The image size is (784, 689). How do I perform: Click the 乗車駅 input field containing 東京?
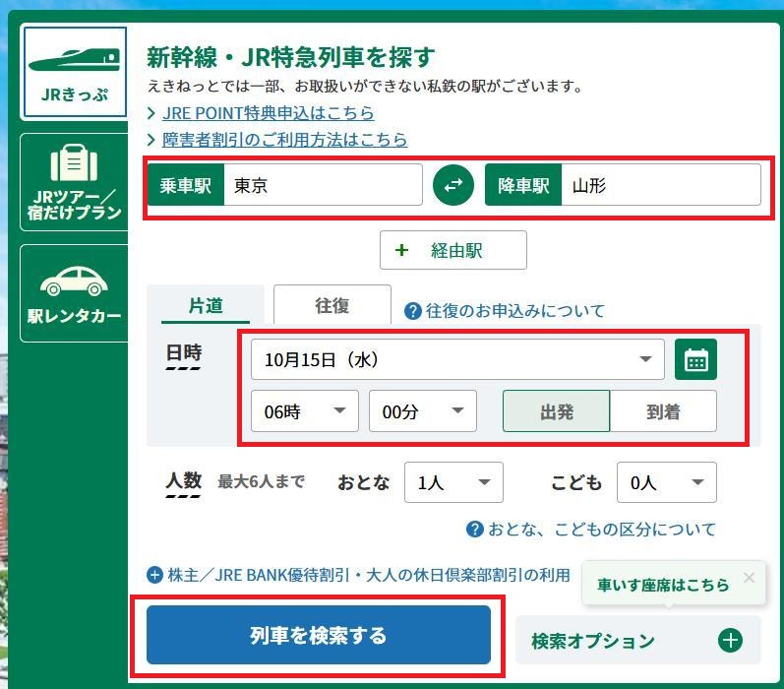[x=322, y=185]
